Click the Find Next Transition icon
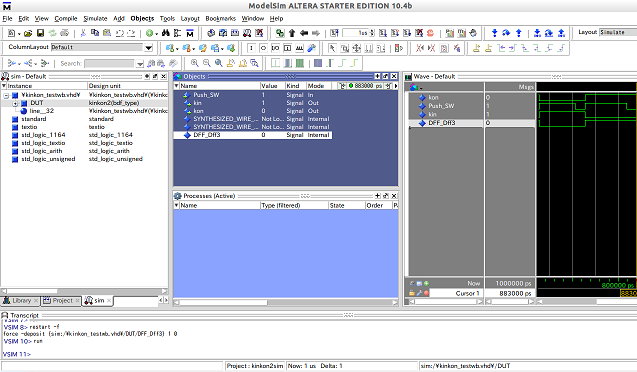Screen dimensions: 637x372 [x=513, y=48]
